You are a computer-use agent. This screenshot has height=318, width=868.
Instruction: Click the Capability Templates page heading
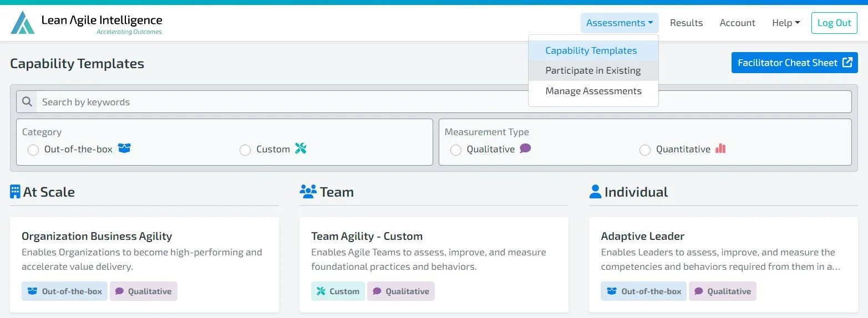(x=77, y=64)
